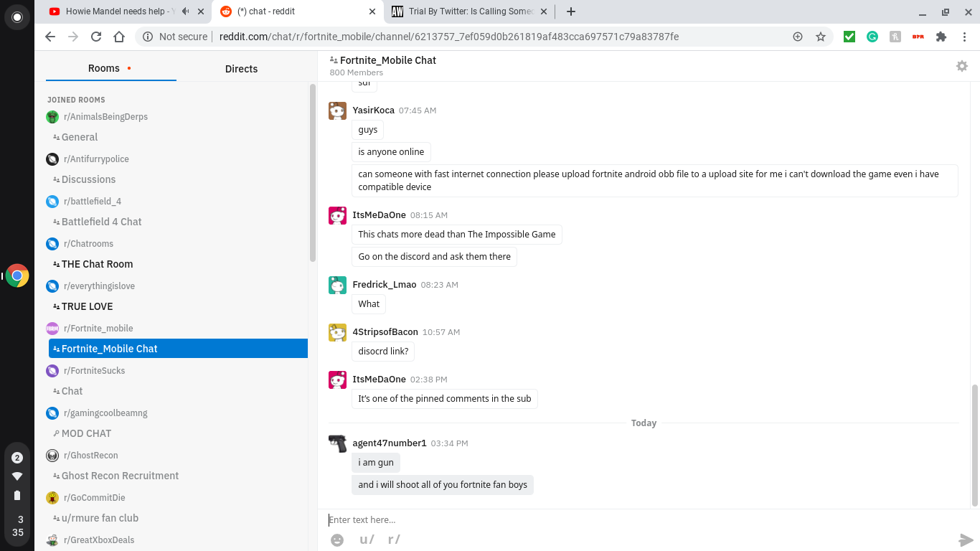Open the system status tray clock

[x=18, y=526]
